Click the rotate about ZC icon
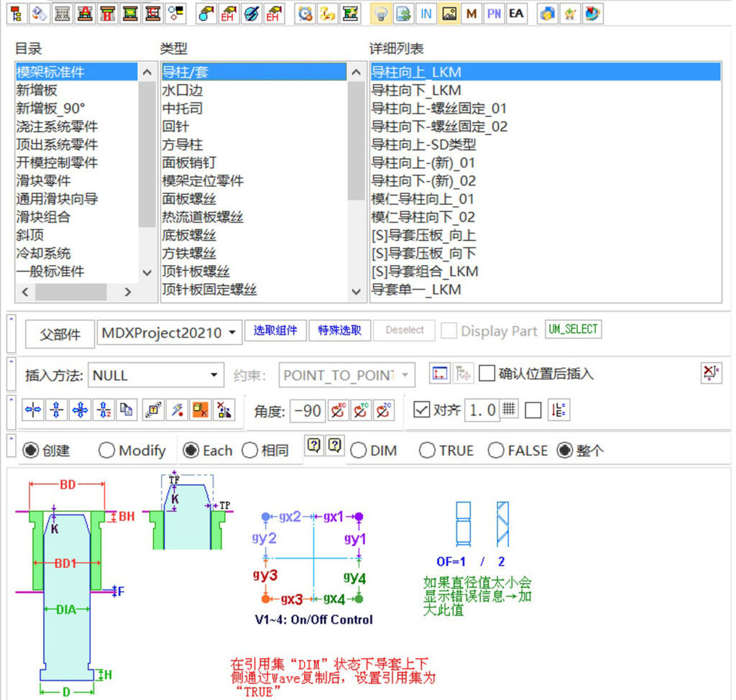 coord(384,410)
